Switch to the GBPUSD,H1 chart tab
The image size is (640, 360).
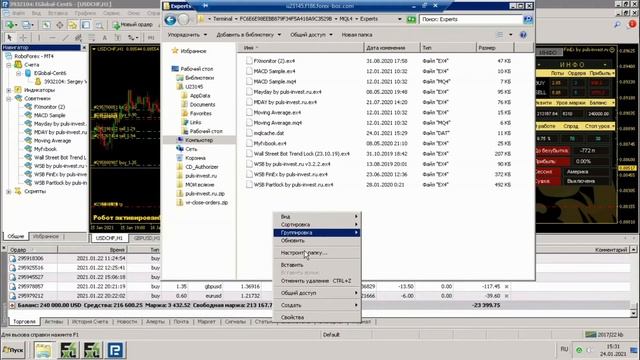[146, 238]
